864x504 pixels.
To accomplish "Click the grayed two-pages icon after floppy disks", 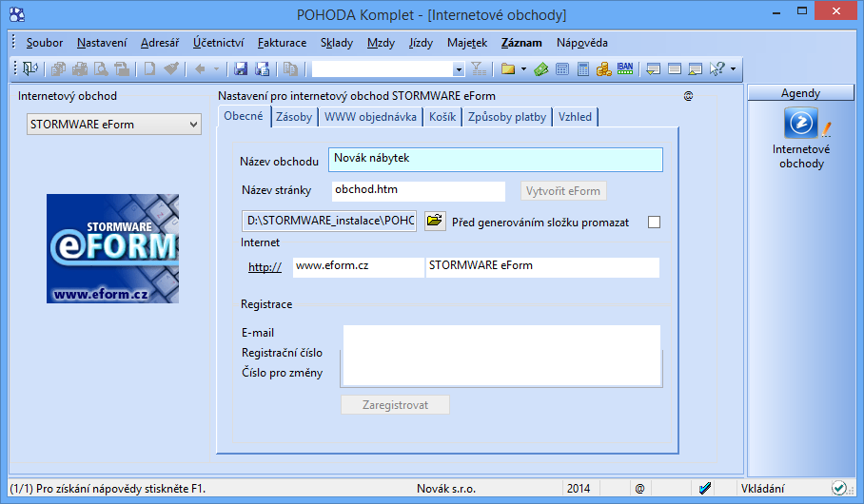I will 290,68.
